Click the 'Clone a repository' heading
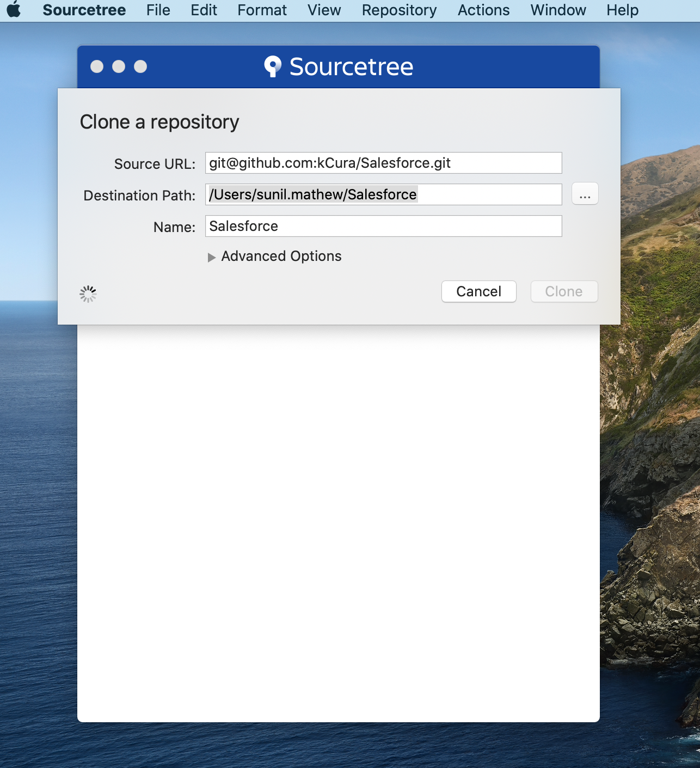The height and width of the screenshot is (768, 700). point(159,122)
